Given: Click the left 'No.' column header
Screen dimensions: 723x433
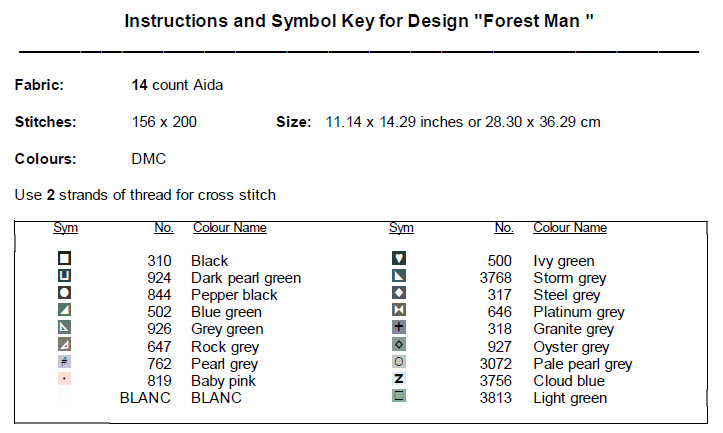Looking at the screenshot, I should [164, 228].
